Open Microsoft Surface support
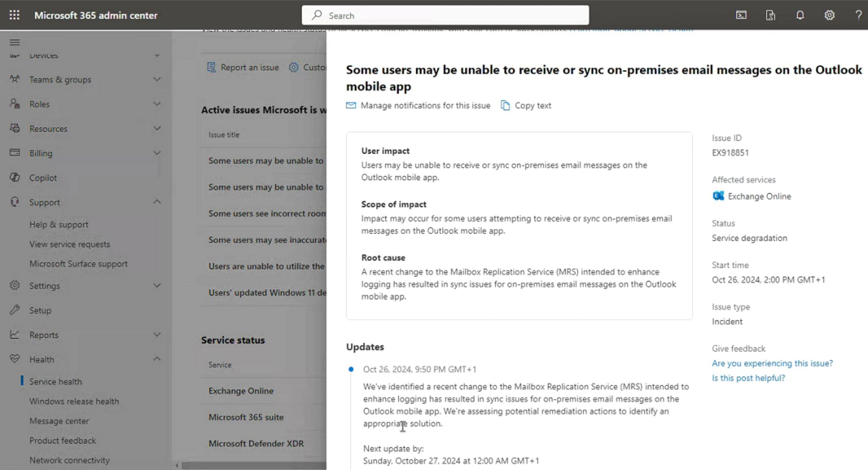 (x=78, y=263)
